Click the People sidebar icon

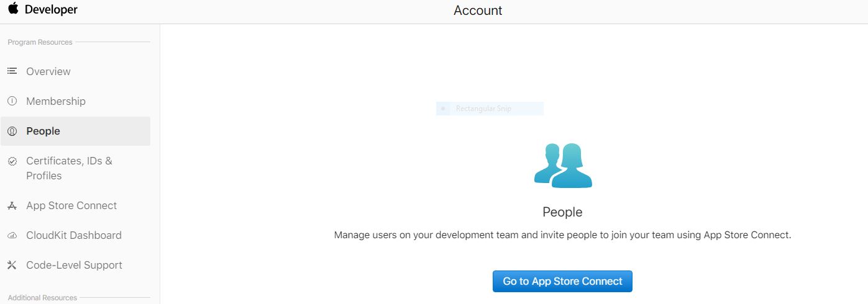tap(12, 131)
